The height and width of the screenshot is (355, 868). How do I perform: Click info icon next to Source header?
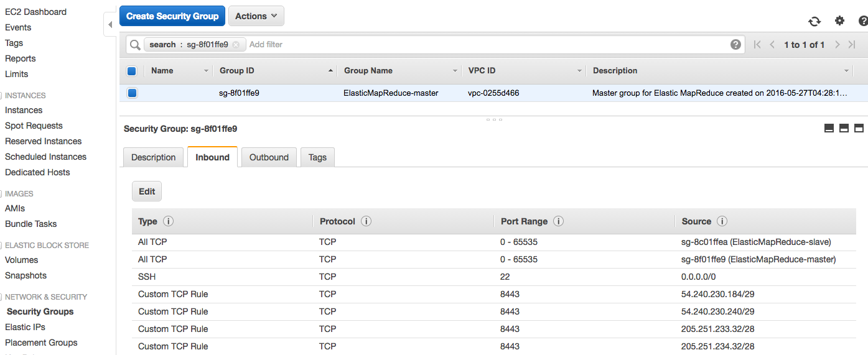tap(722, 221)
